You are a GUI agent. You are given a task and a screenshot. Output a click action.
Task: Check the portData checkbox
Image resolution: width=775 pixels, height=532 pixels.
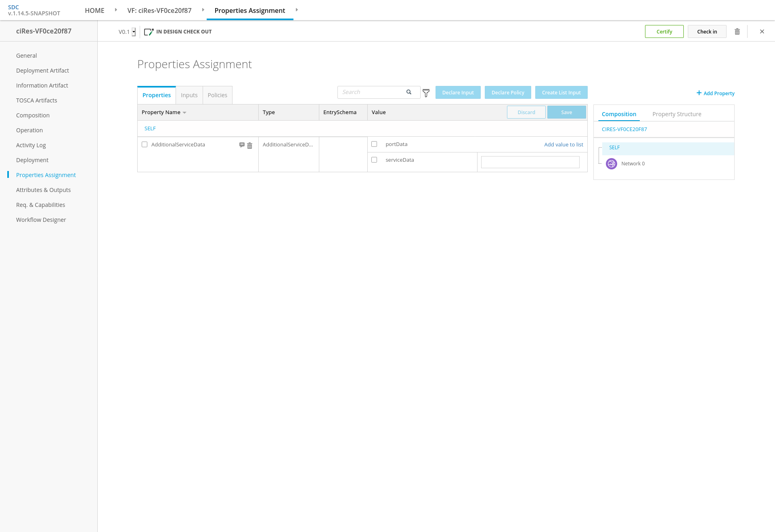point(374,144)
